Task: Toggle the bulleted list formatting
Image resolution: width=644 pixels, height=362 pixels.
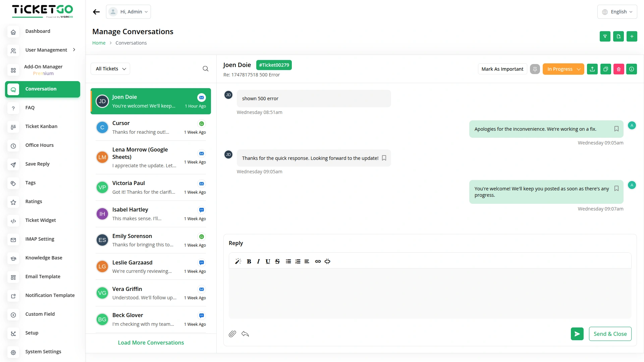Action: pyautogui.click(x=288, y=261)
